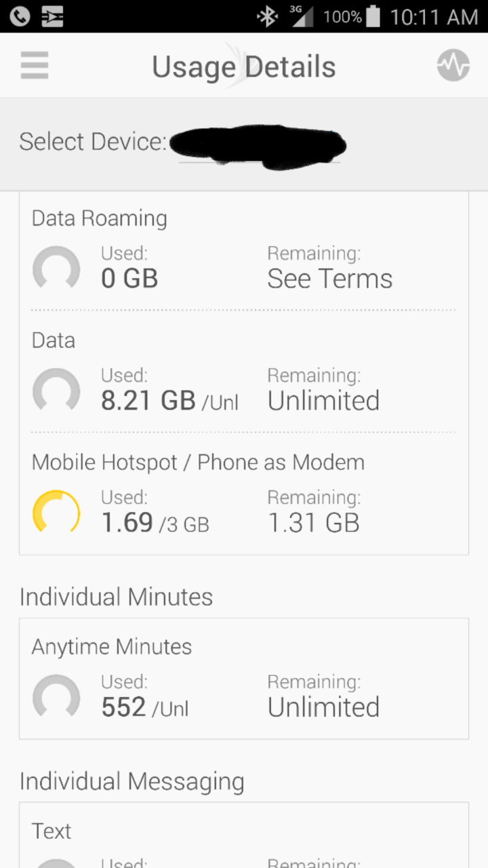488x868 pixels.
Task: Tap the 3G signal strength icon
Action: 302,16
